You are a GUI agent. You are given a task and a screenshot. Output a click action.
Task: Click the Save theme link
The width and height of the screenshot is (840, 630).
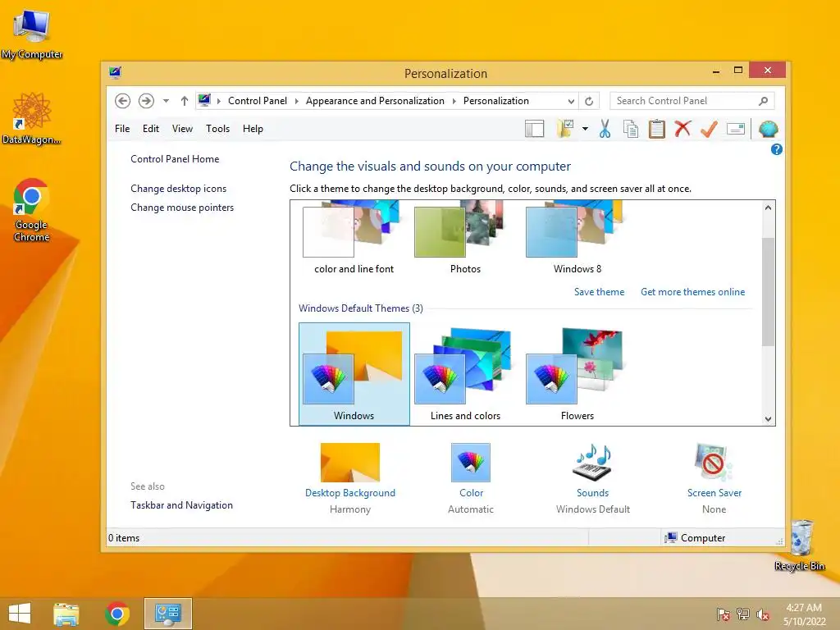[599, 292]
